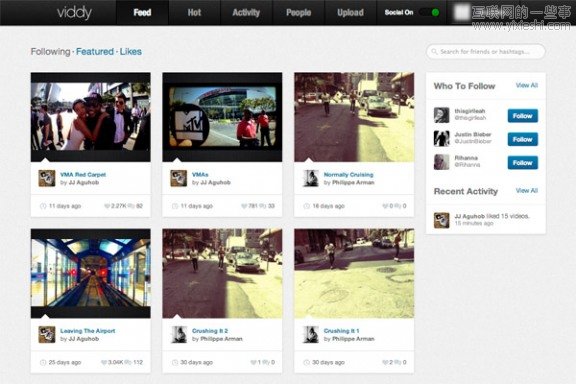The image size is (576, 384).
Task: Click the heart icon on Crushing It 1 card
Action: click(385, 362)
